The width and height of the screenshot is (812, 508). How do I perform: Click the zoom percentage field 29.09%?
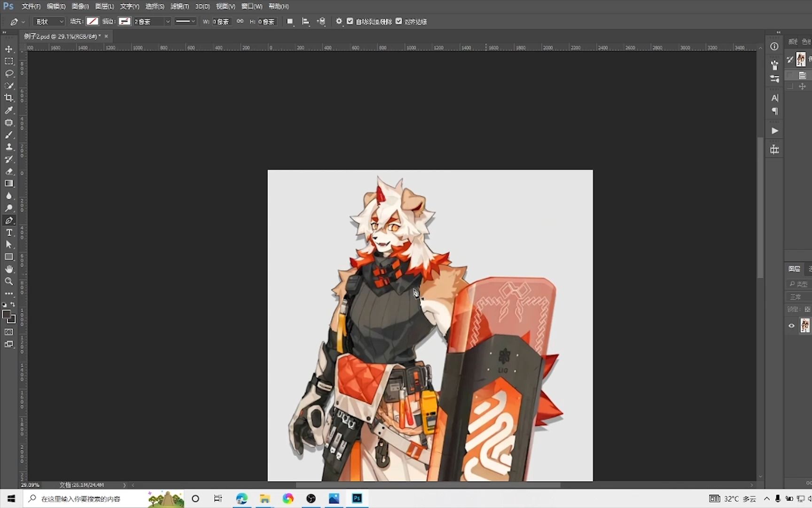pos(30,485)
